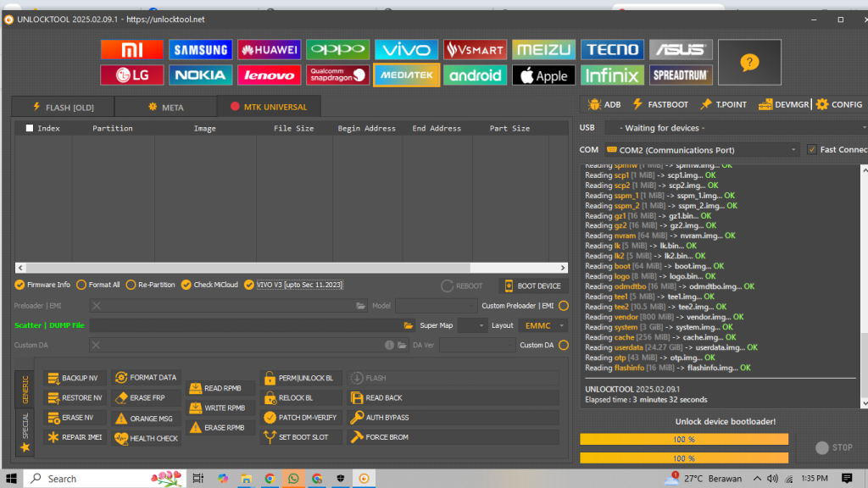Screen dimensions: 868x488
Task: Select the Apple brand tile
Action: coord(543,75)
